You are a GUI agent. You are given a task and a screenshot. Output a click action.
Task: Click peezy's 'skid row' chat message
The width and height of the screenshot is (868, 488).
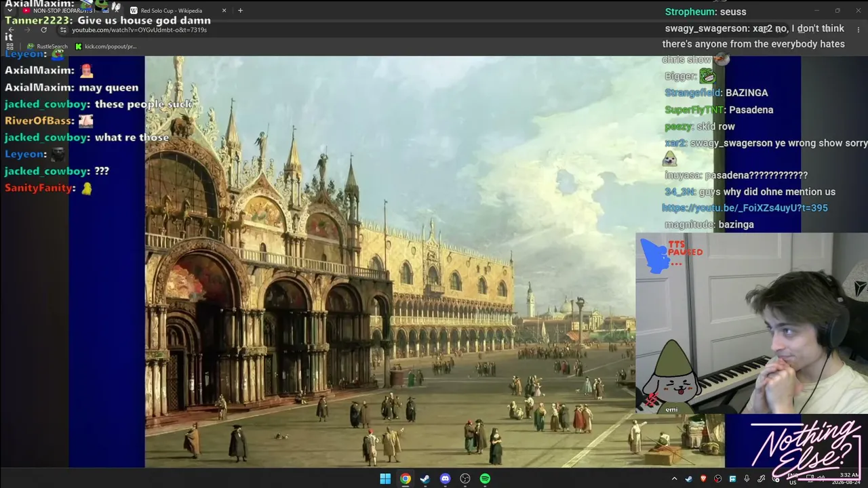coord(700,127)
